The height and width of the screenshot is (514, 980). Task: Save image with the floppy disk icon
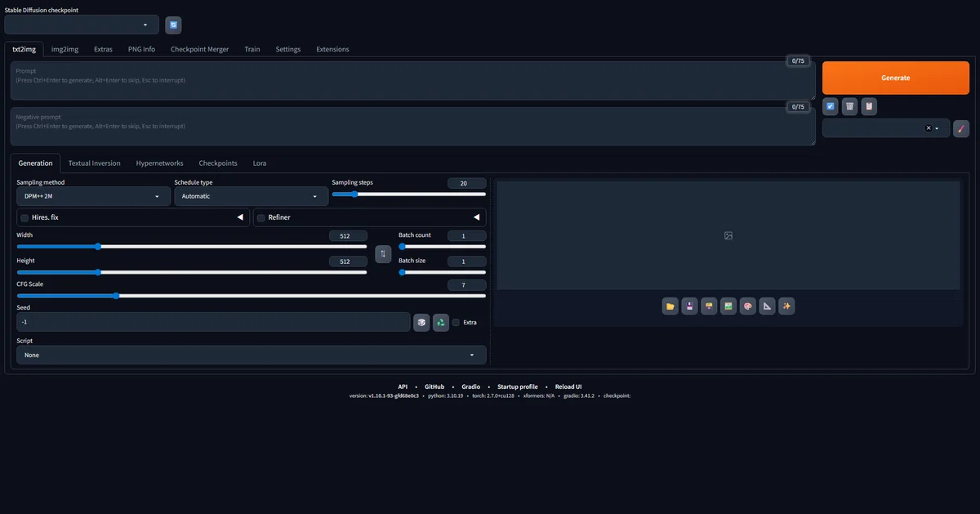point(690,306)
